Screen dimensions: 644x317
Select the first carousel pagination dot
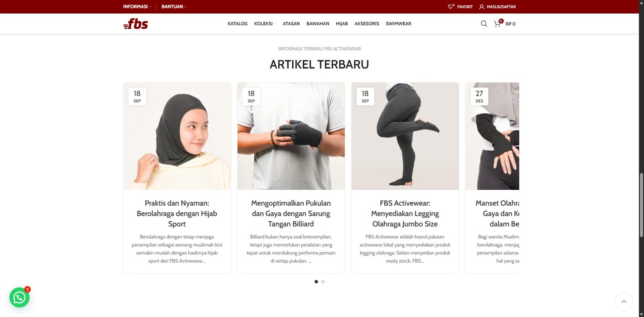316,282
